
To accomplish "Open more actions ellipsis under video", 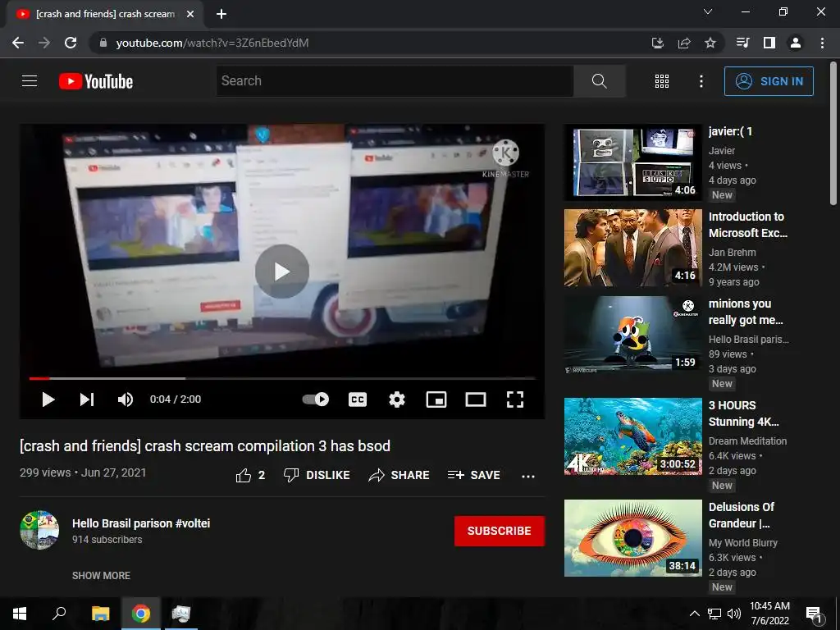I will 528,476.
